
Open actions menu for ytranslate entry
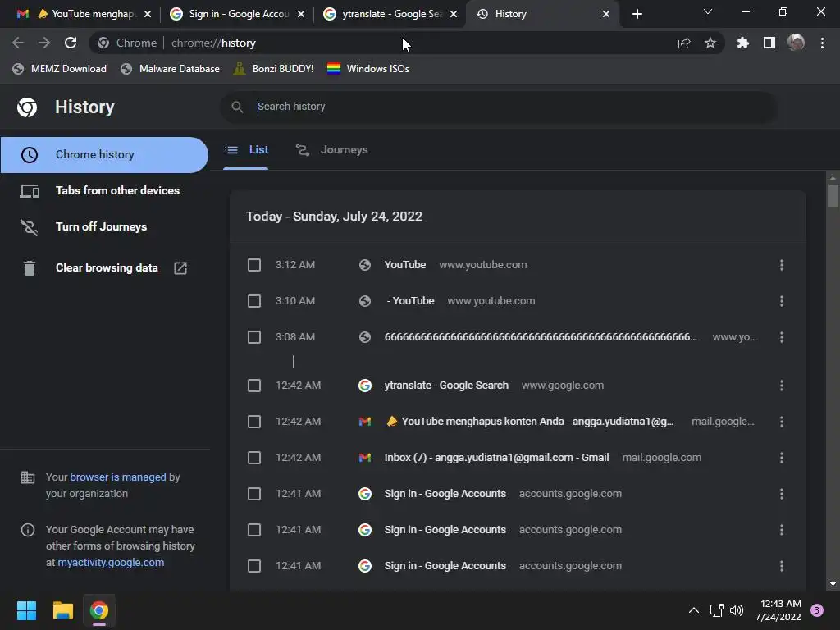[782, 386]
